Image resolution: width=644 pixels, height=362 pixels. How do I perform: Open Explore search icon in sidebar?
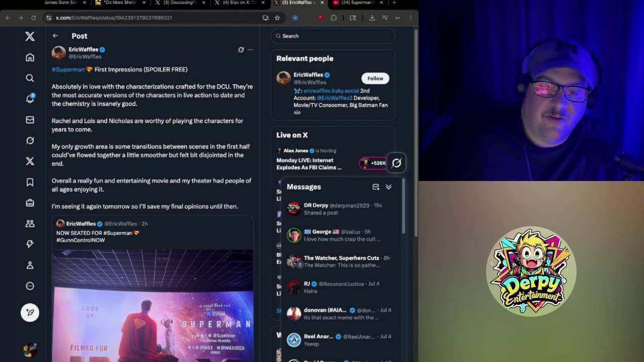tap(30, 78)
